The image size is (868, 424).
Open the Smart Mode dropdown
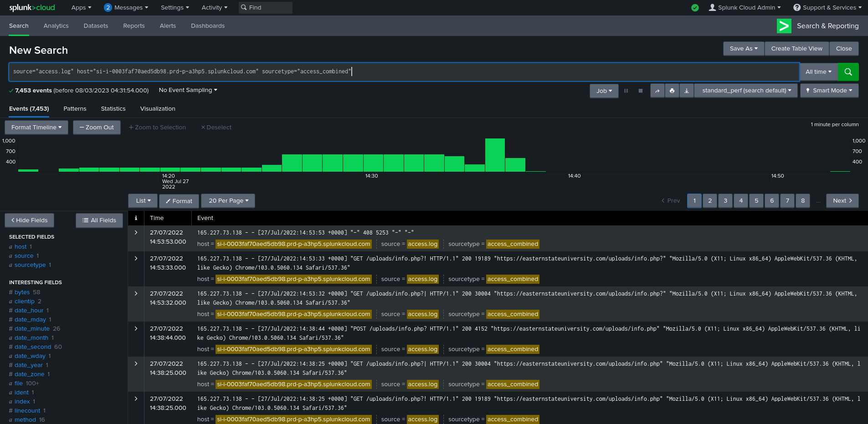(829, 91)
